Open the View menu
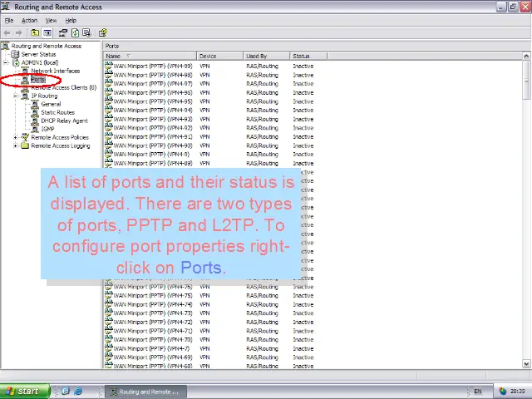Image resolution: width=532 pixels, height=399 pixels. (x=51, y=20)
